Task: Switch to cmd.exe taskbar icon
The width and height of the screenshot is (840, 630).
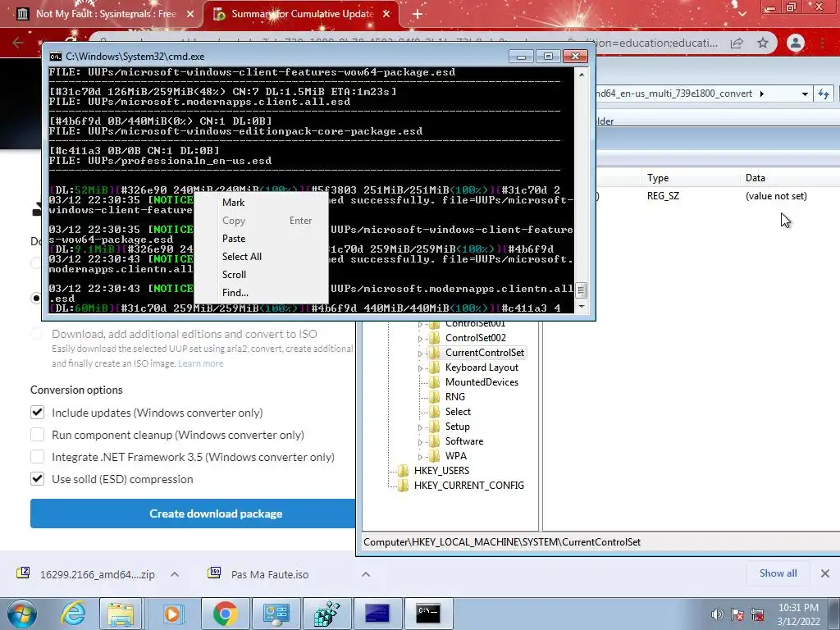Action: [428, 614]
